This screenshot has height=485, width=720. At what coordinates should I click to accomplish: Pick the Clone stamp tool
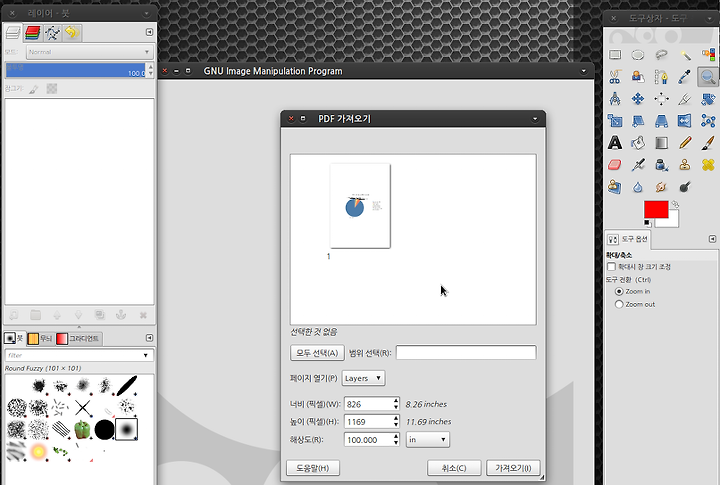pyautogui.click(x=685, y=164)
